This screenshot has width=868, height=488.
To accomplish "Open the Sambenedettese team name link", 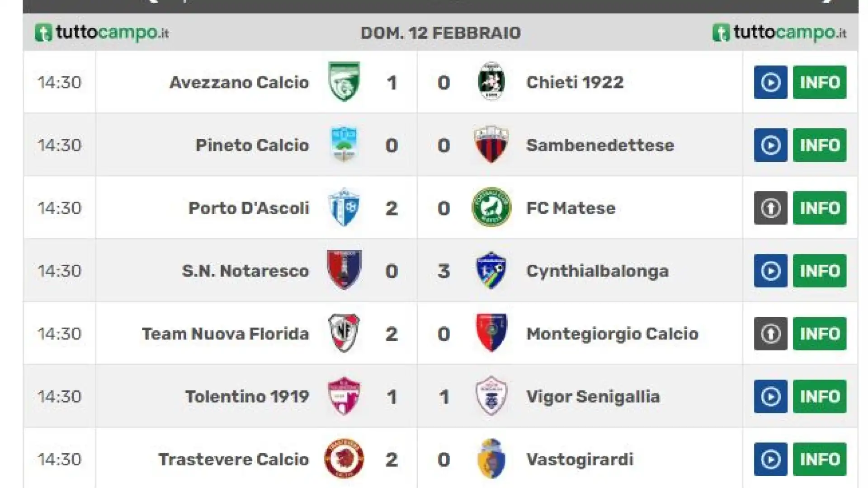I will tap(600, 145).
